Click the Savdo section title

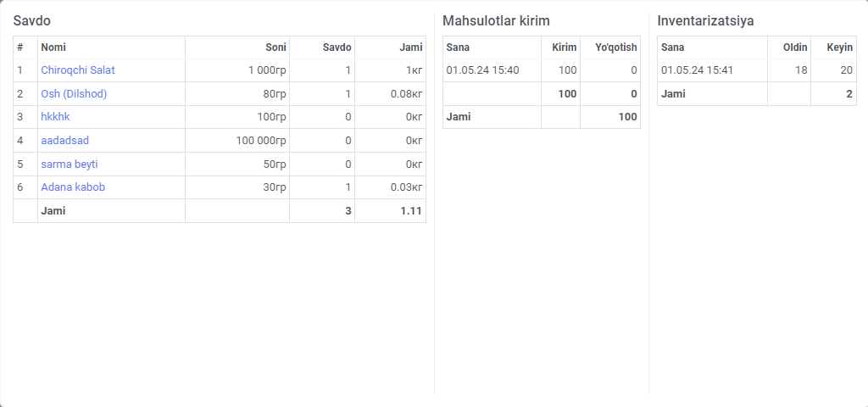pyautogui.click(x=32, y=21)
